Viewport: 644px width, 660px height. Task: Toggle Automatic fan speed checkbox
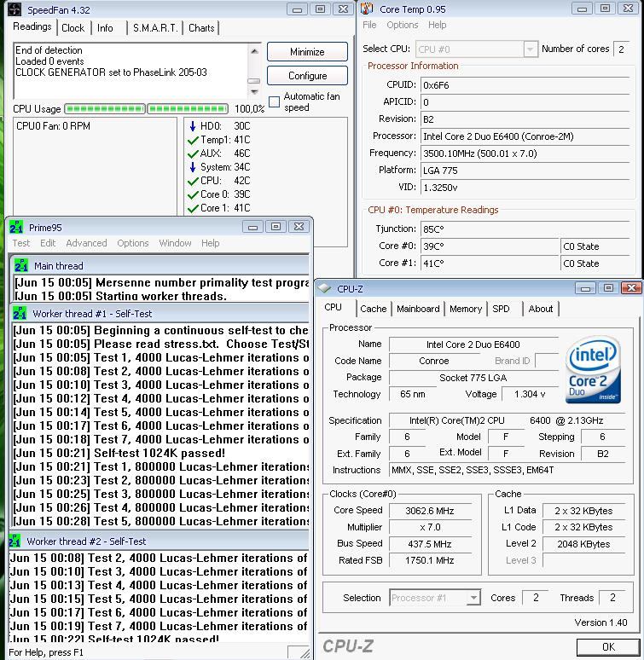click(274, 101)
